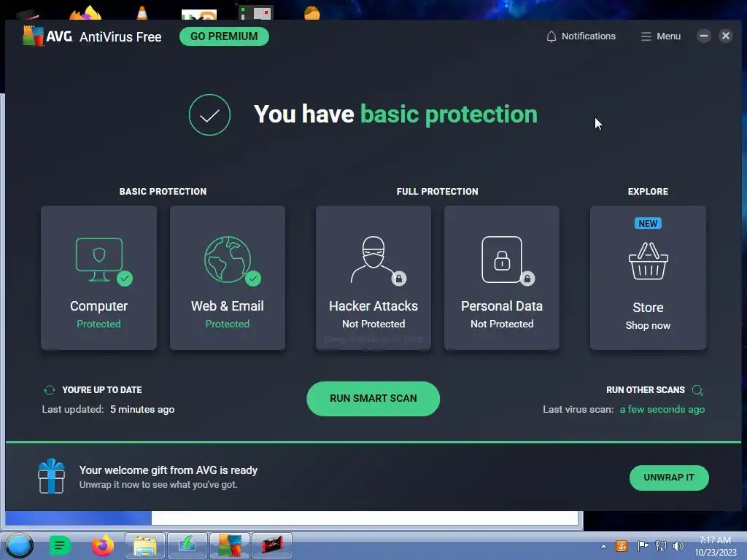Open the Computer protection tile
The width and height of the screenshot is (747, 560).
click(98, 278)
